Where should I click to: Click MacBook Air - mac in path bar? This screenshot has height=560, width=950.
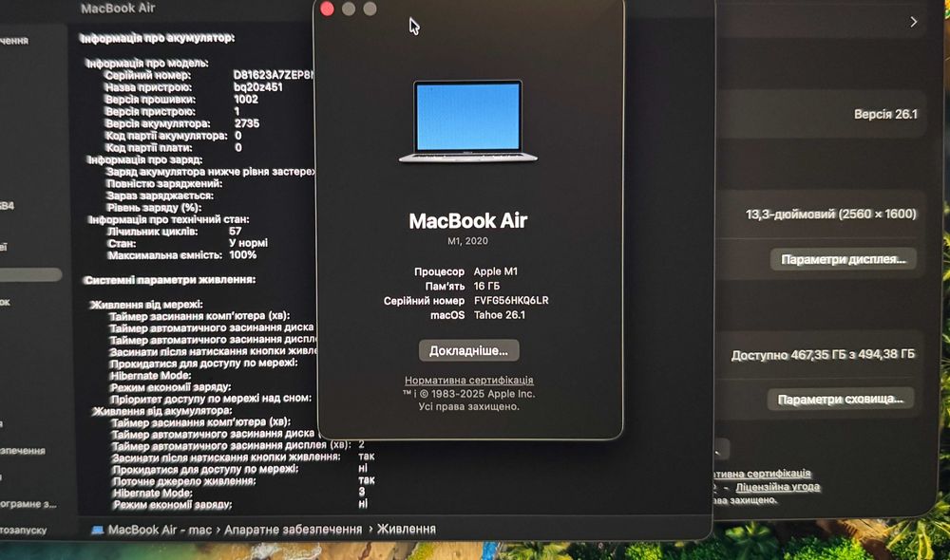click(x=160, y=530)
